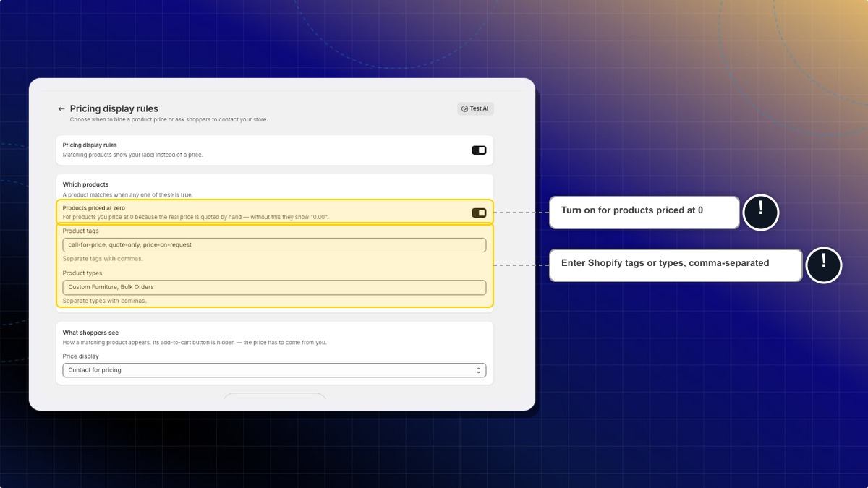
Task: Click the 'Which products' section heading
Action: [85, 184]
